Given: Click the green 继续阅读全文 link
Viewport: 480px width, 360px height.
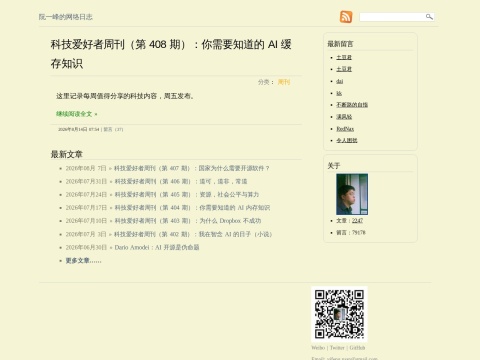Looking at the screenshot, I should point(77,114).
